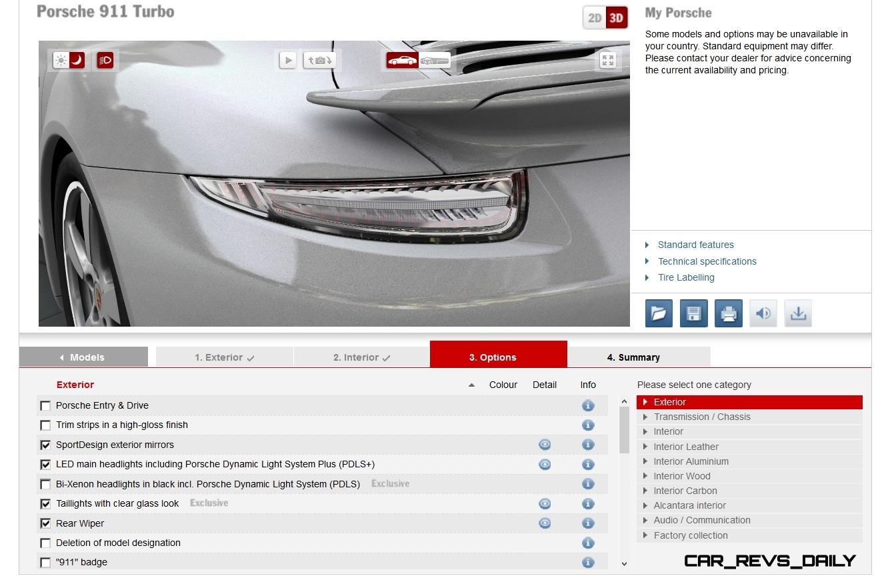Screen dimensions: 886x588
Task: Open the 2. Interior tab
Action: (361, 357)
